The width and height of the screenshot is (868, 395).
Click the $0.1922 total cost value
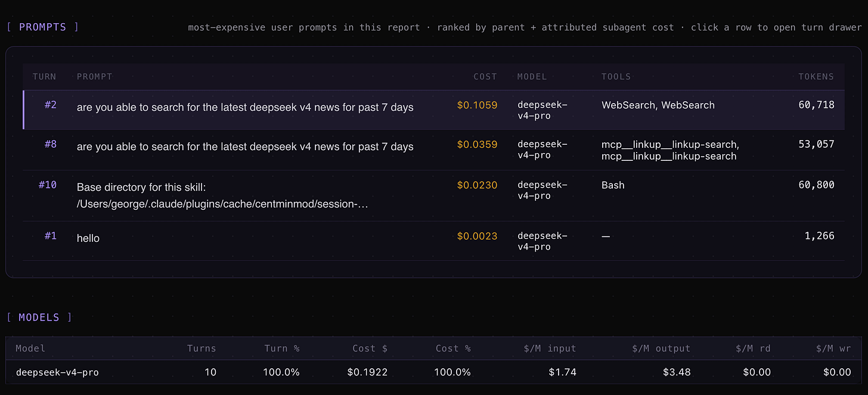pyautogui.click(x=367, y=372)
